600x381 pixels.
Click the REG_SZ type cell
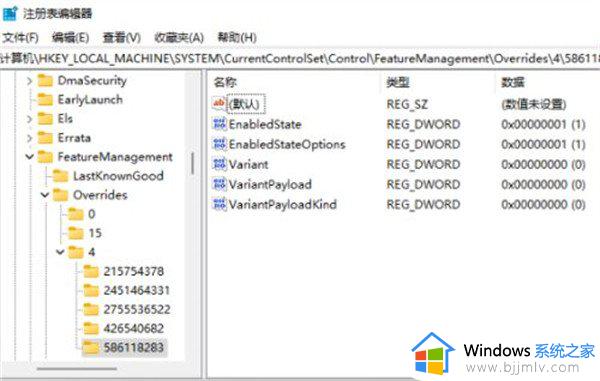point(407,104)
